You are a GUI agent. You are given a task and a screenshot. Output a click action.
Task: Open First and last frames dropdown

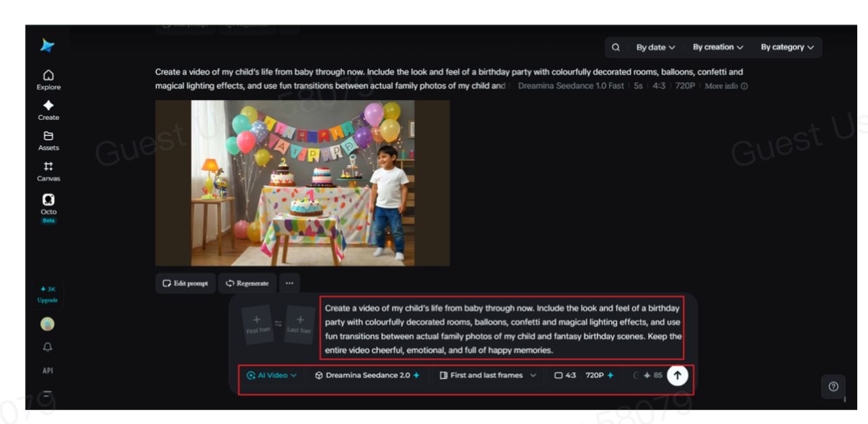point(487,375)
